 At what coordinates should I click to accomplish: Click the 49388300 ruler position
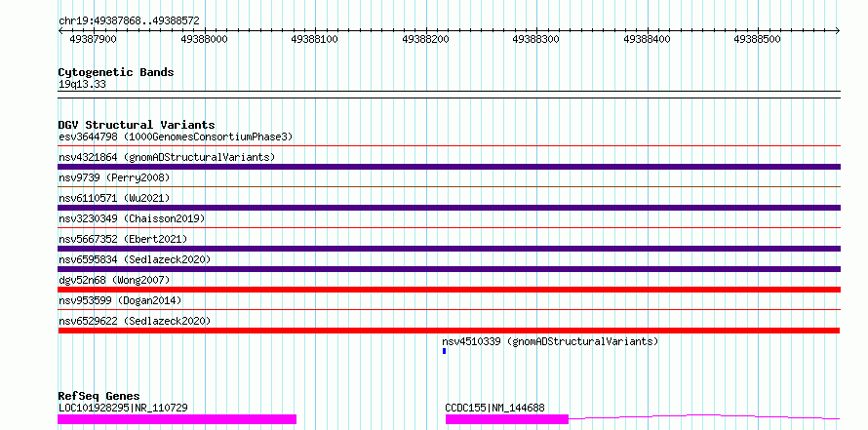[535, 39]
